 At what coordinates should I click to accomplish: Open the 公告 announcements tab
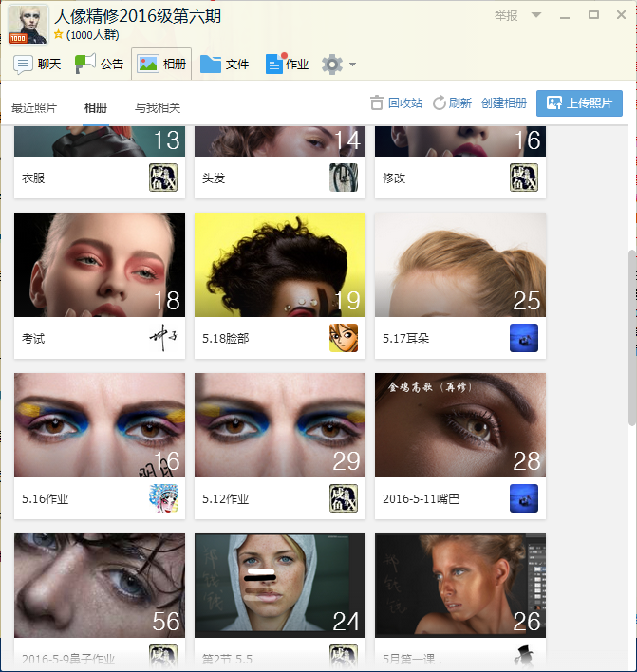click(x=100, y=65)
